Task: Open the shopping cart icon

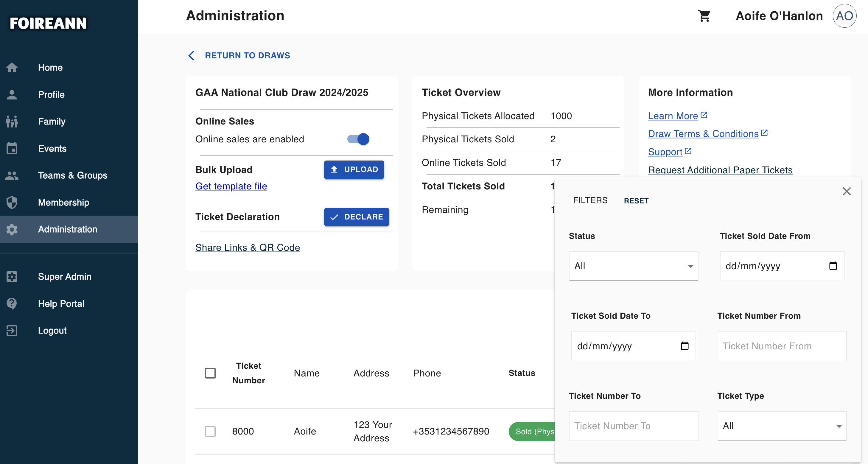Action: 704,15
